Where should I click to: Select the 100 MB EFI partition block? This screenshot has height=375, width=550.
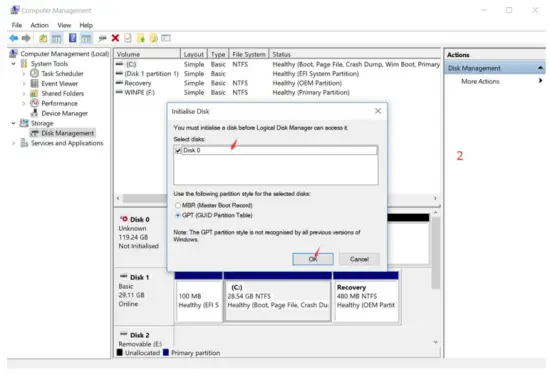point(199,297)
